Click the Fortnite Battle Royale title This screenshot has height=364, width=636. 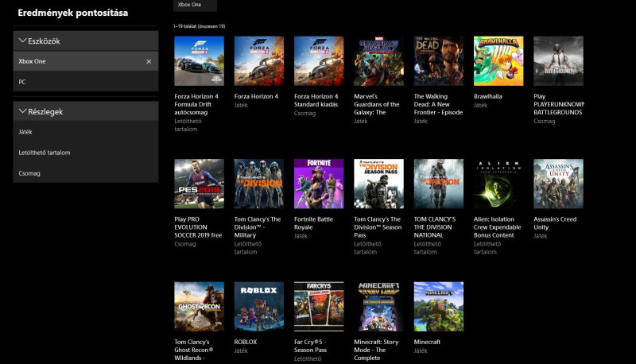click(x=313, y=223)
